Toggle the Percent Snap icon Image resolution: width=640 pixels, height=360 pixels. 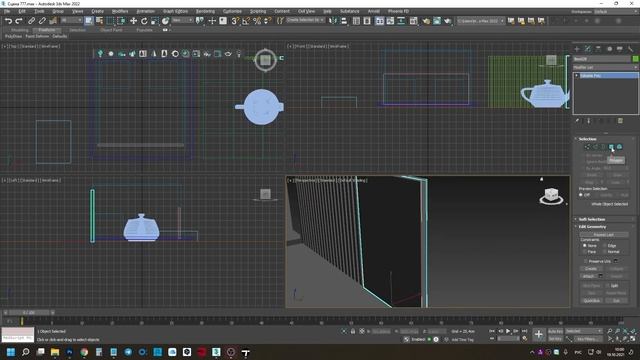pos(257,21)
